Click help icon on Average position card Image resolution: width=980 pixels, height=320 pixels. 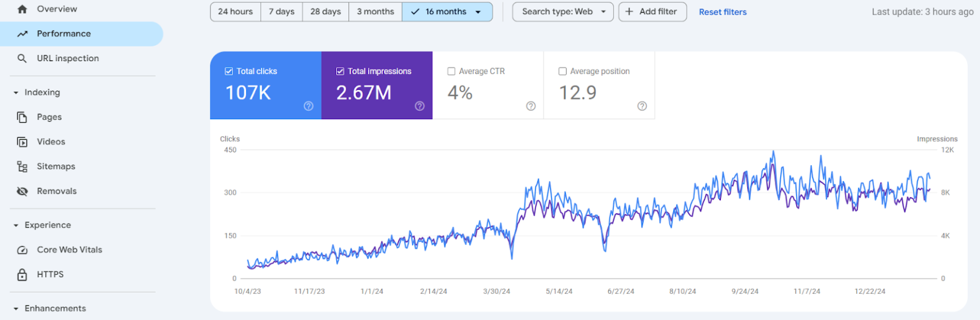pyautogui.click(x=642, y=106)
